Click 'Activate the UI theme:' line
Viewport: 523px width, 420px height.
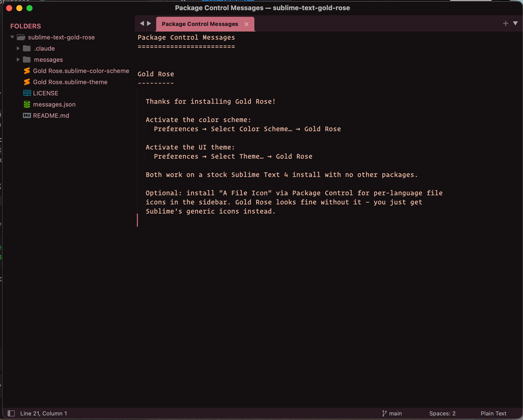[190, 147]
